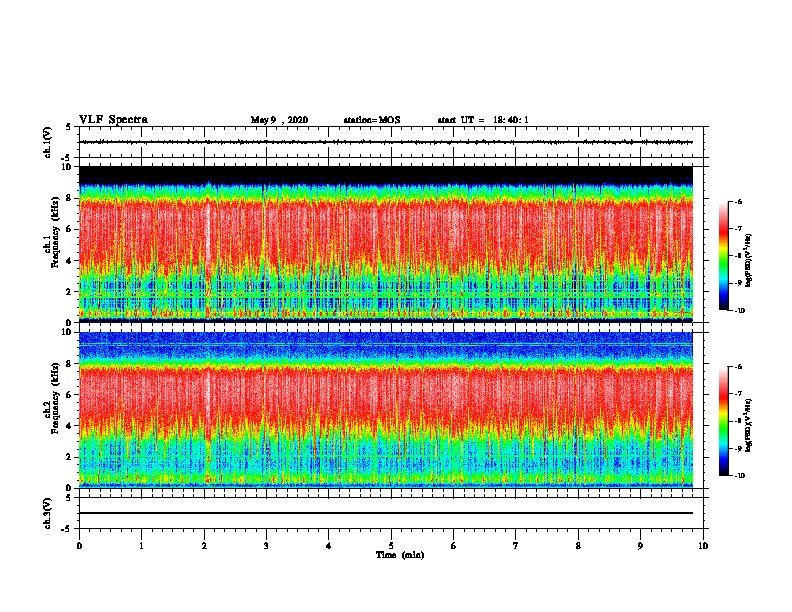Click the date "May 9 , 2020"
Viewport: 792px width, 612px height.
279,120
